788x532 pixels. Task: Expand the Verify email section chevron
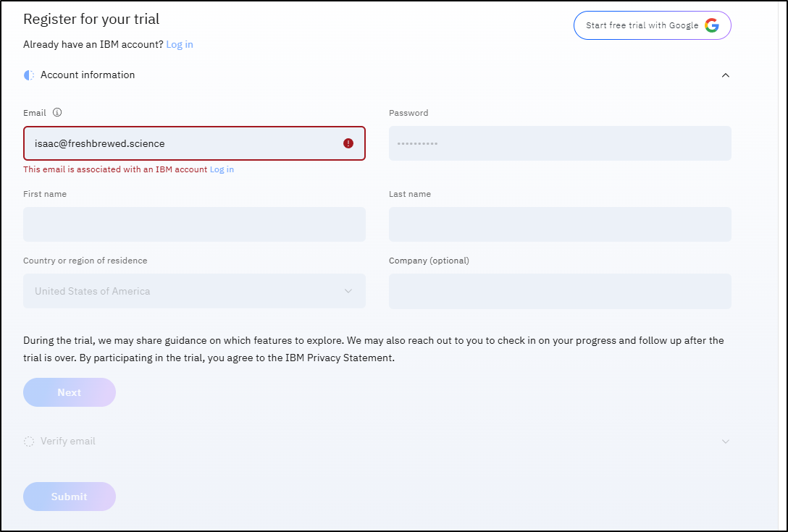725,442
